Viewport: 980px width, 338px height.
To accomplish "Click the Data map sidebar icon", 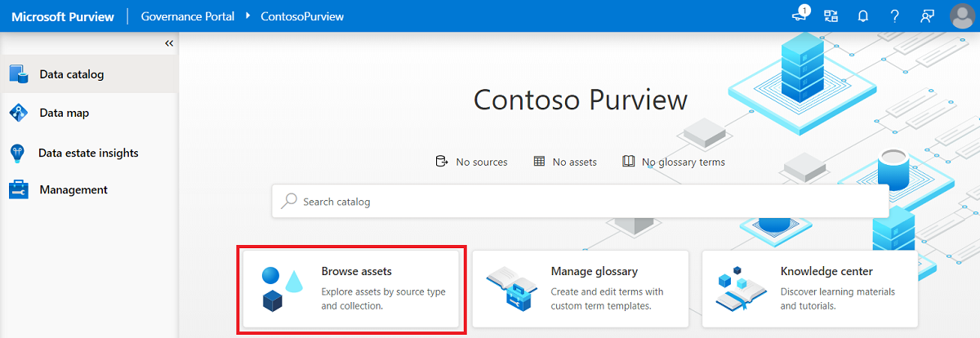I will coord(19,113).
